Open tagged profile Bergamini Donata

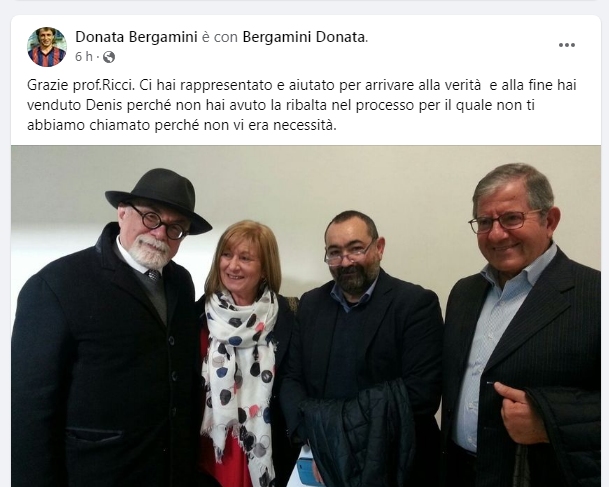pyautogui.click(x=304, y=37)
